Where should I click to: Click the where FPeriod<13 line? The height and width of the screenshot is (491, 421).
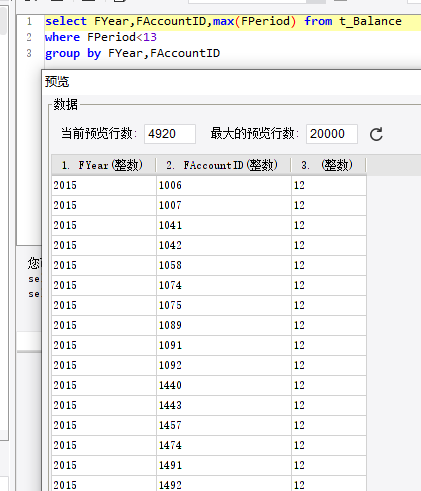pos(101,37)
